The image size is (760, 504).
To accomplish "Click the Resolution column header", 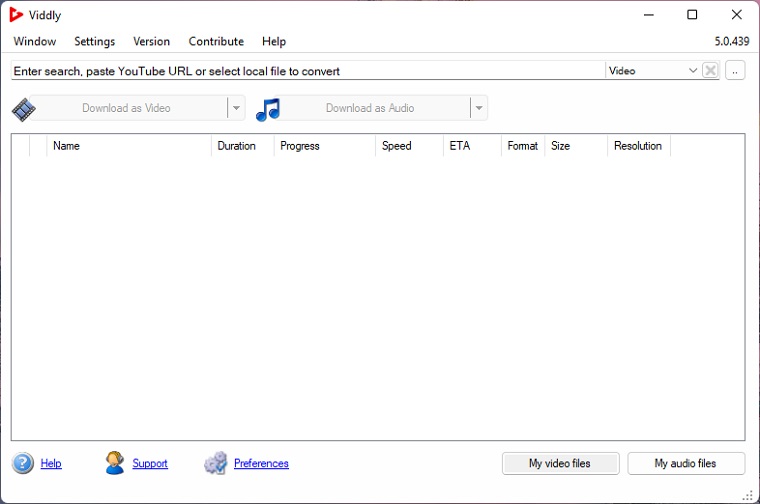I will coord(639,145).
